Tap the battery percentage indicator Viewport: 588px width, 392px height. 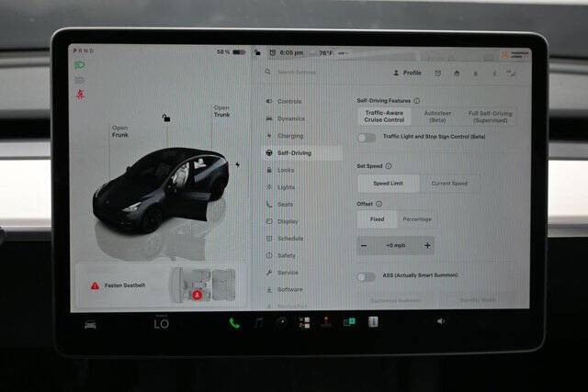click(231, 52)
